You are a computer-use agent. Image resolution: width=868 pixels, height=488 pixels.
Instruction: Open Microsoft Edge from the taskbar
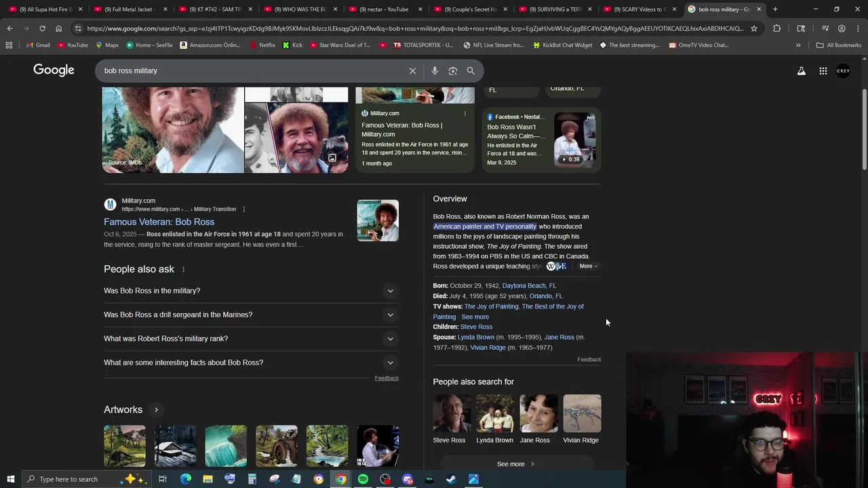click(185, 479)
